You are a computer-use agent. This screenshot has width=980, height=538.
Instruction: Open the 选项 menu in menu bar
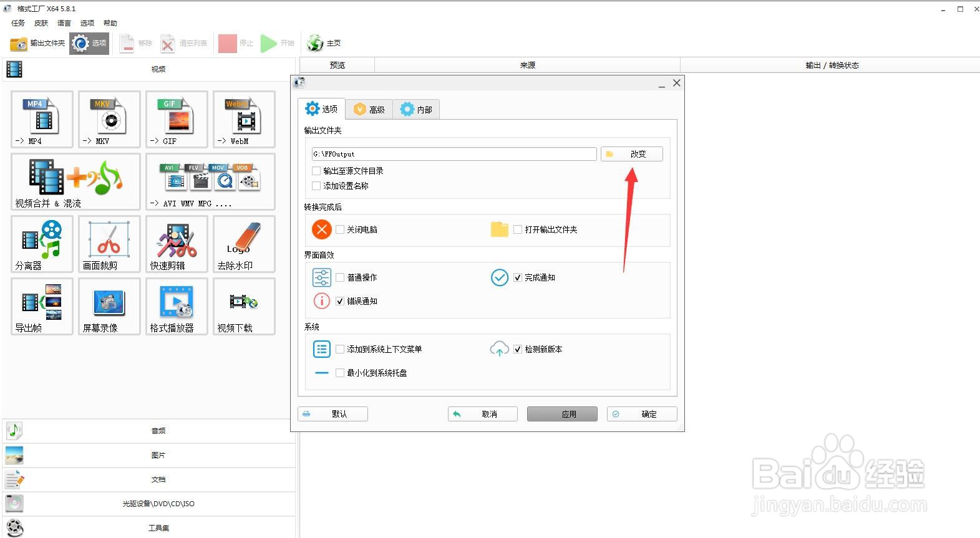click(x=87, y=23)
